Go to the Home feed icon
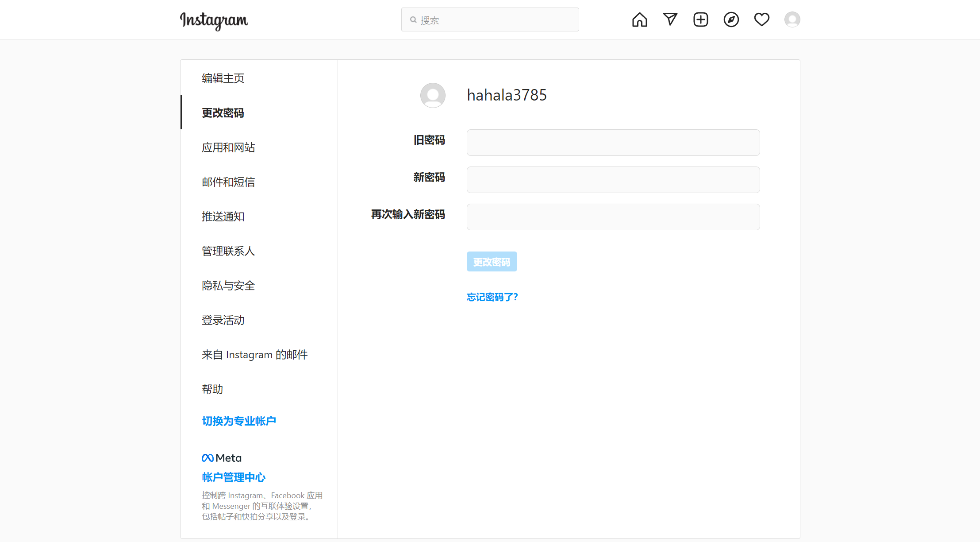Viewport: 980px width, 542px height. (x=639, y=19)
